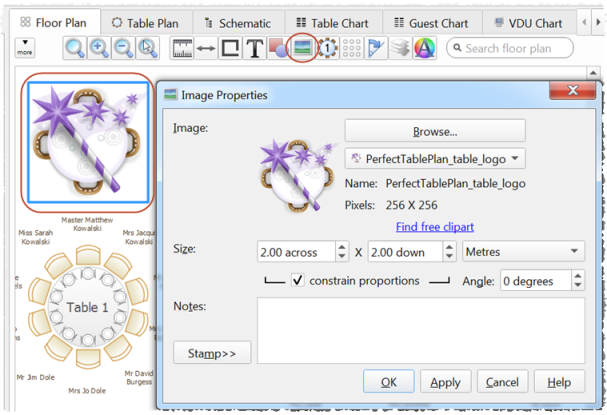Open Help for Image Properties

[x=559, y=382]
